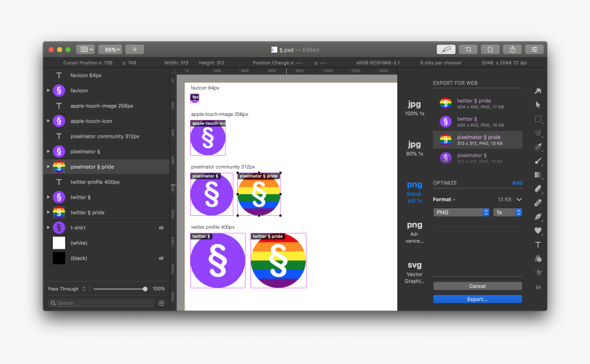Click the plus Add button in the toolbar

(134, 49)
